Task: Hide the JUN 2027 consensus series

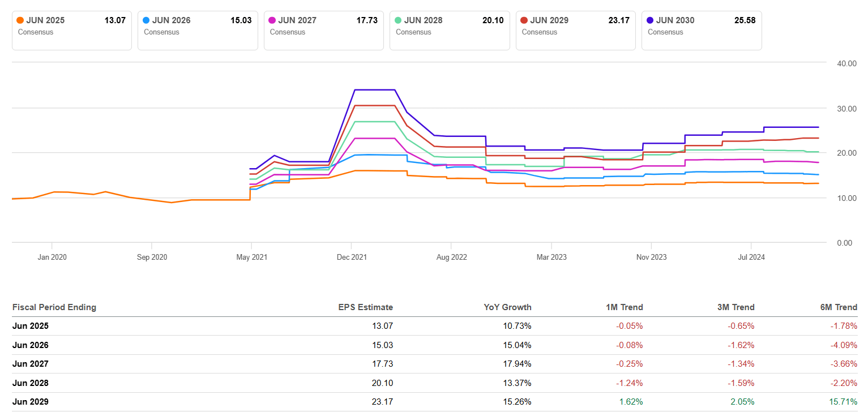Action: (x=324, y=31)
